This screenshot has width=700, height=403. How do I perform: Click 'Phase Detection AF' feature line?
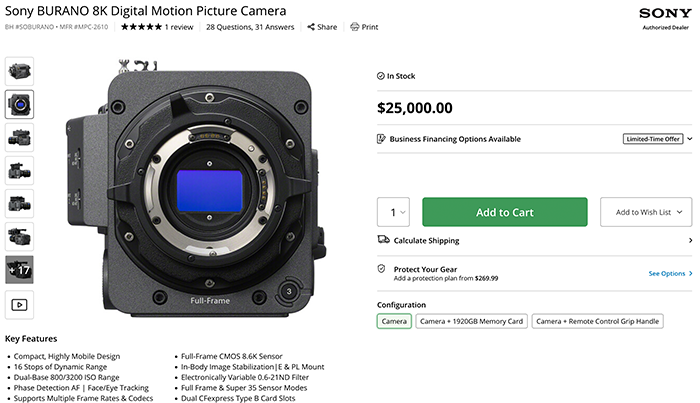[x=81, y=387]
